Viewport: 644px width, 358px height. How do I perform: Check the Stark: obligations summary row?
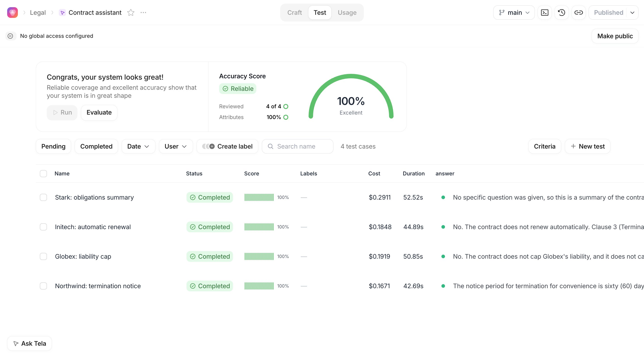pyautogui.click(x=43, y=197)
